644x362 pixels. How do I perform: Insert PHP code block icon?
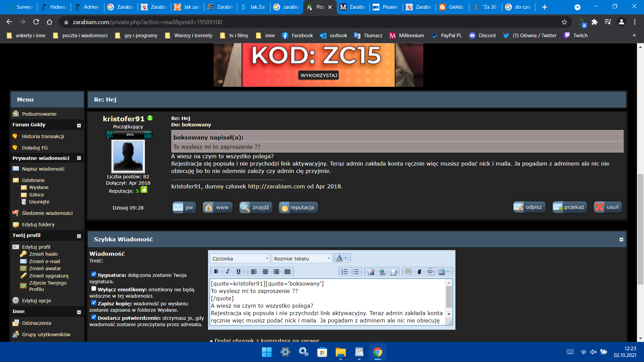(431, 271)
